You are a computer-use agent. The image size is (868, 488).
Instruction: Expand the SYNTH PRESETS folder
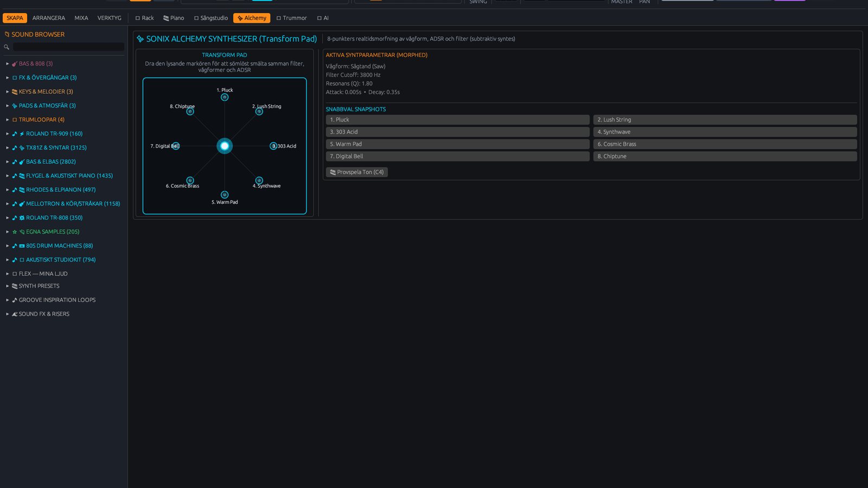(8, 286)
